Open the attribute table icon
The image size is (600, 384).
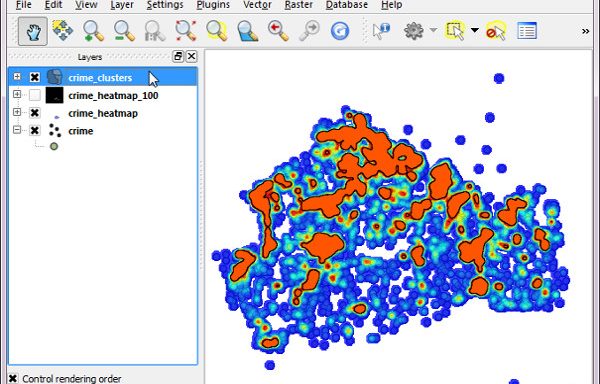point(527,31)
